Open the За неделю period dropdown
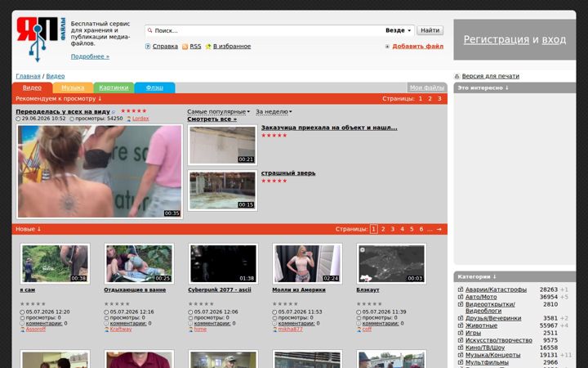 tap(274, 112)
